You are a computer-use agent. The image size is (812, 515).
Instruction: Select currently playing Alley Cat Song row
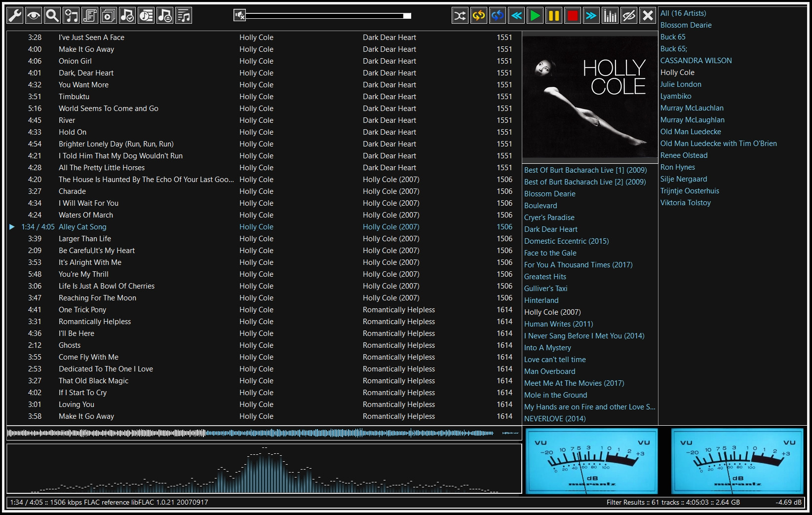point(264,227)
